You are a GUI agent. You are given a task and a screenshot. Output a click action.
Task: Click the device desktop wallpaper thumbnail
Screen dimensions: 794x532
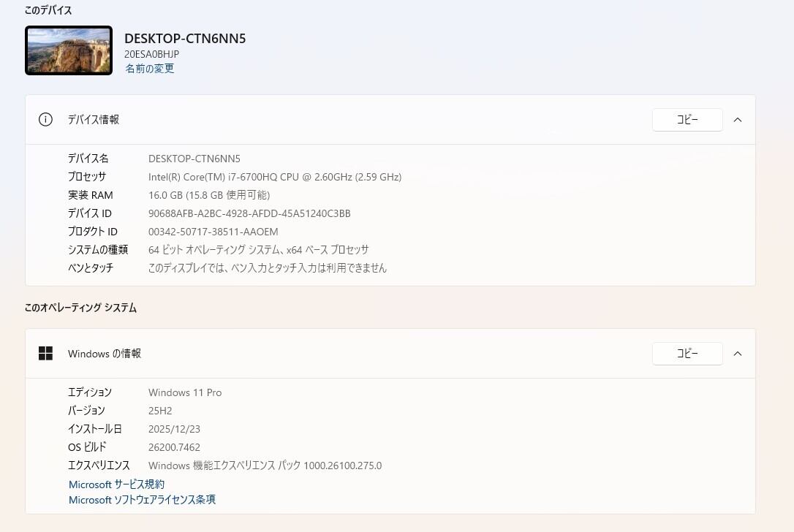click(69, 50)
